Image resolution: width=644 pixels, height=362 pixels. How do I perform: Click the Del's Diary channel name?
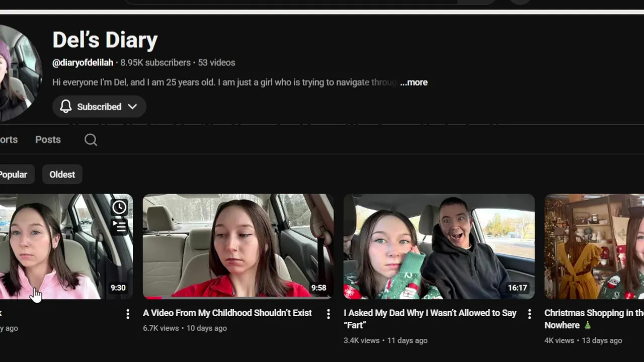coord(105,40)
